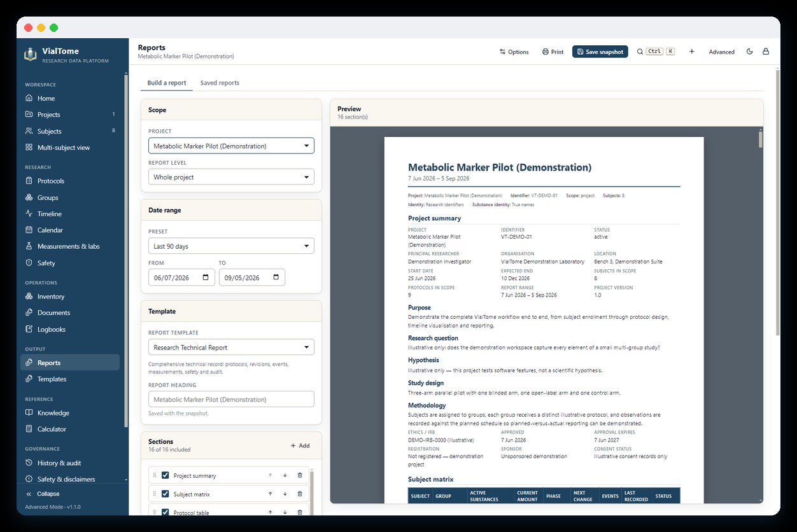This screenshot has height=532, width=797.
Task: Open the Report template dropdown
Action: tap(231, 347)
